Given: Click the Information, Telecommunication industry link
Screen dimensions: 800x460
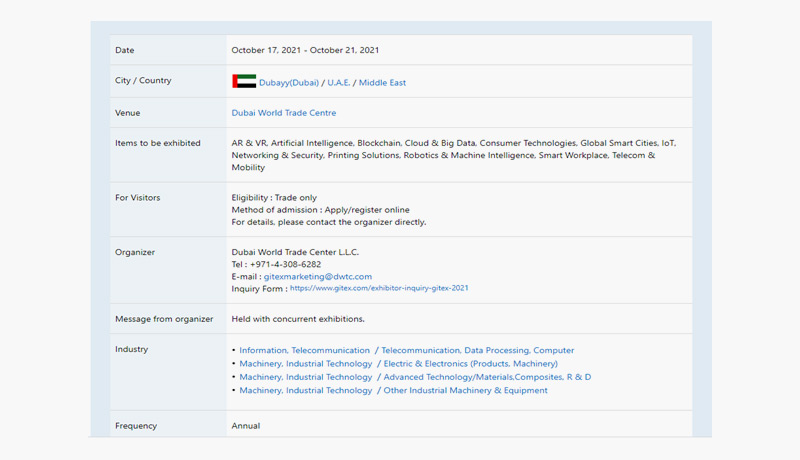Looking at the screenshot, I should coord(304,351).
